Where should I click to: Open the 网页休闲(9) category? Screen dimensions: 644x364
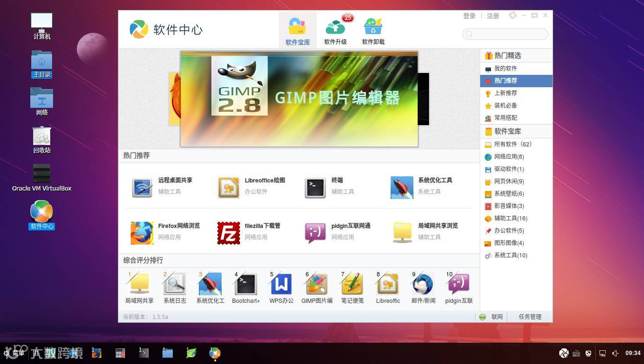pos(516,182)
